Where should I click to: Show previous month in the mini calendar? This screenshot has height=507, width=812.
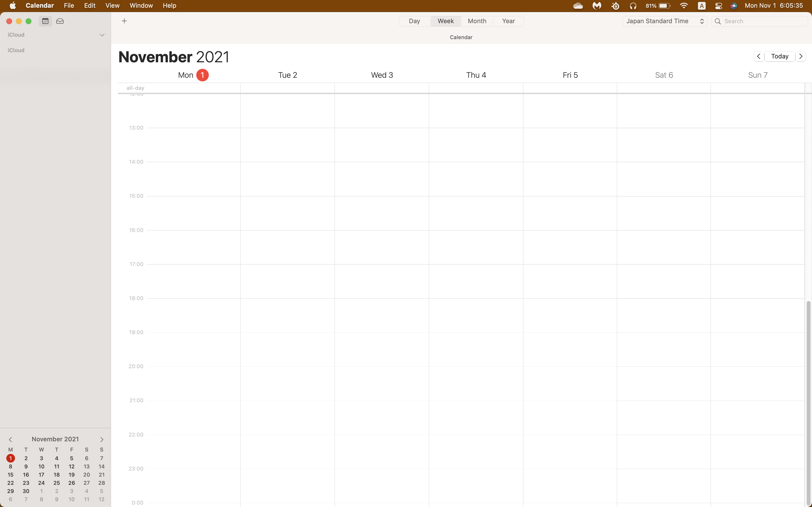10,439
